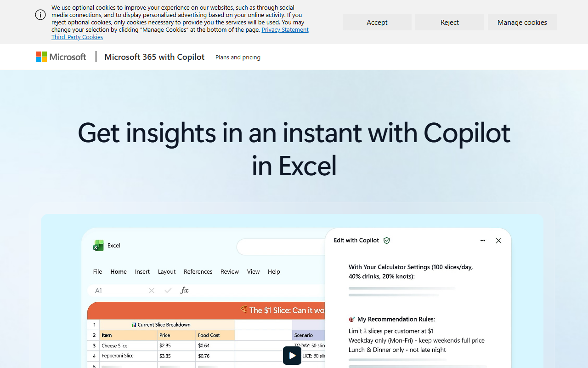
Task: Select the $2.85 price cell
Action: point(176,345)
